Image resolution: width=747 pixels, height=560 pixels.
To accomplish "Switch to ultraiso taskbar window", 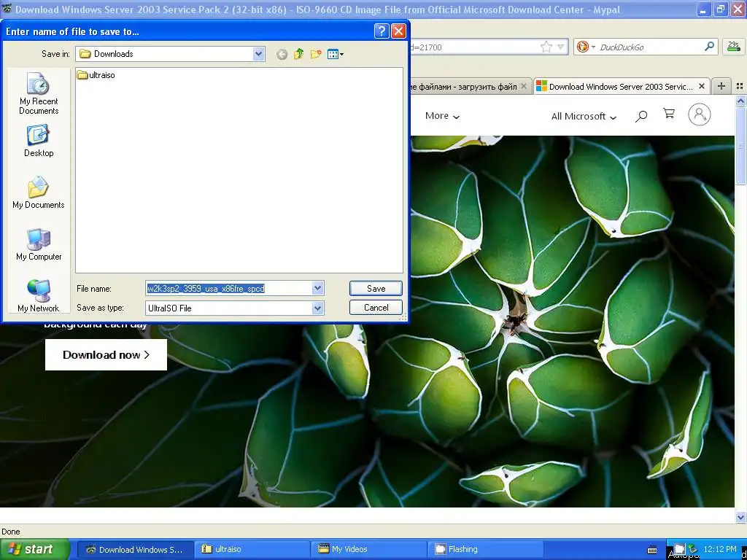I will 252,549.
